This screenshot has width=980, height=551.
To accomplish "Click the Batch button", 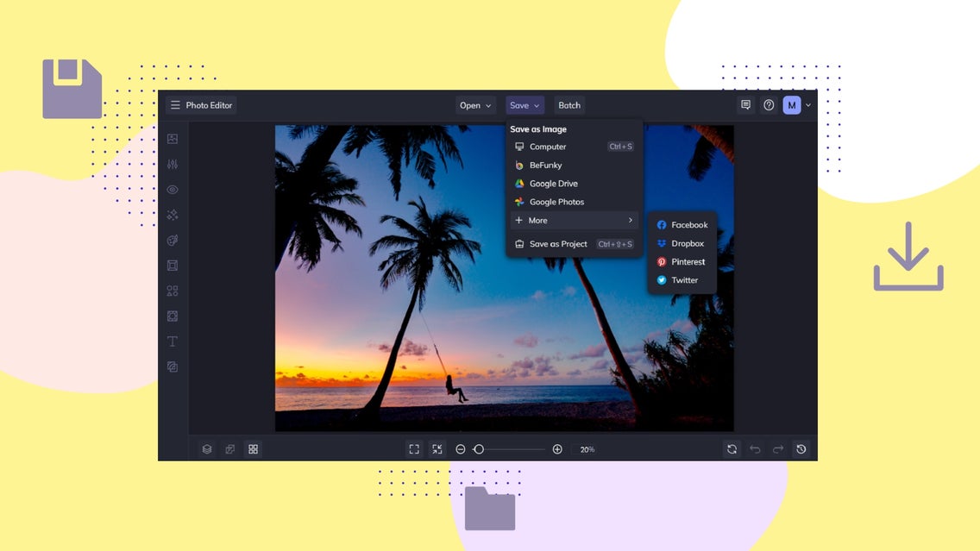I will (569, 105).
